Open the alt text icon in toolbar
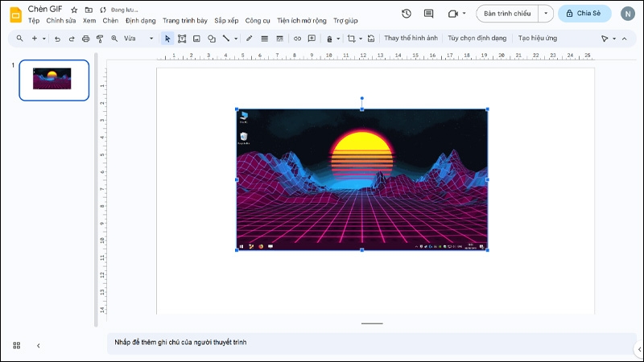644x362 pixels. [329, 39]
